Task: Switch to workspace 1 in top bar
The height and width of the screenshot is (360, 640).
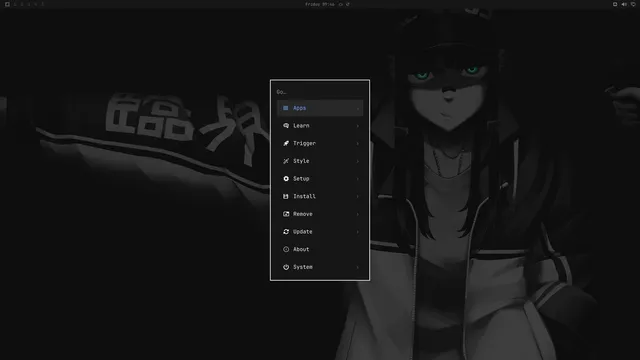Action: click(x=15, y=4)
